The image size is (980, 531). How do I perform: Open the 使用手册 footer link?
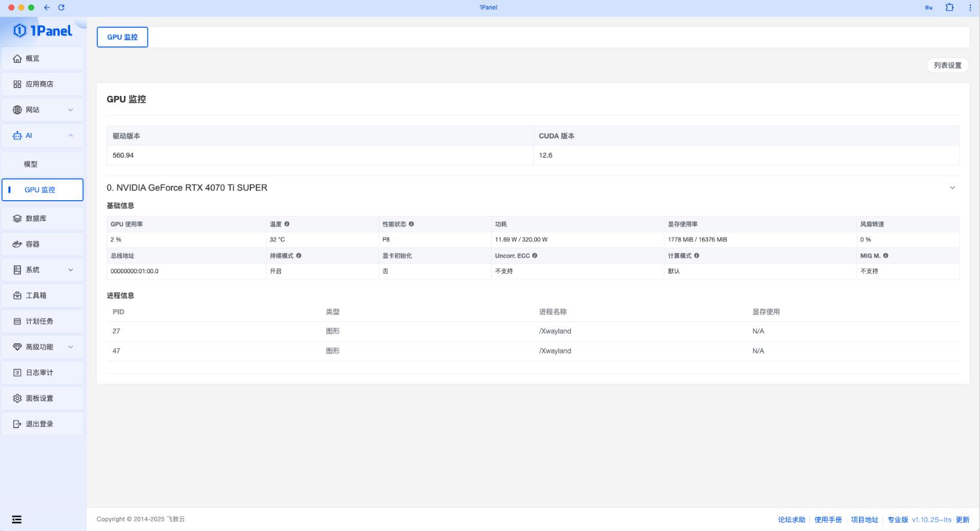tap(828, 520)
